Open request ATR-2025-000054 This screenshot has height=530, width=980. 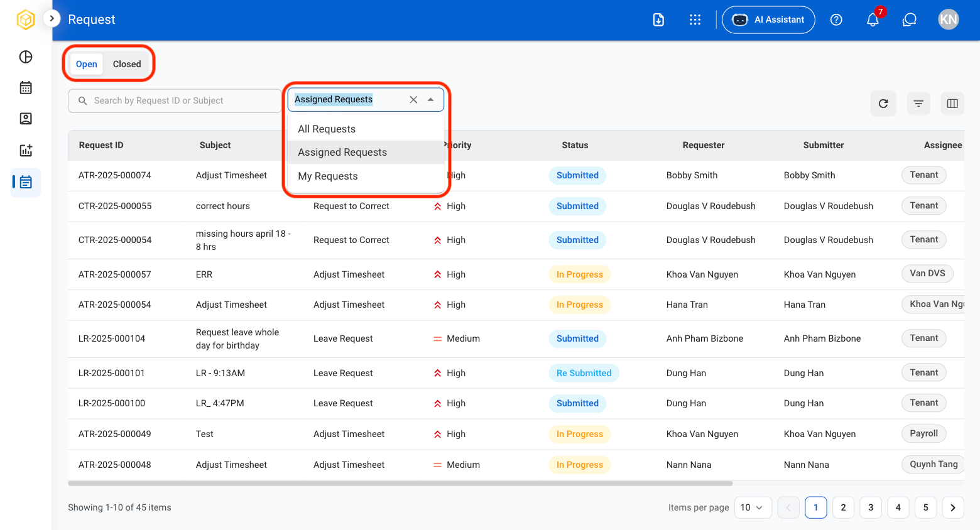pos(115,305)
